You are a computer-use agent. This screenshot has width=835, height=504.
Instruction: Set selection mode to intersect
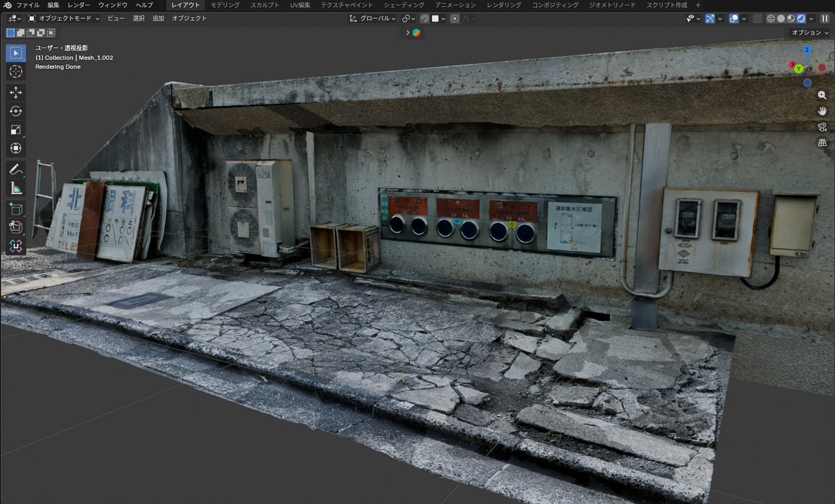(49, 33)
